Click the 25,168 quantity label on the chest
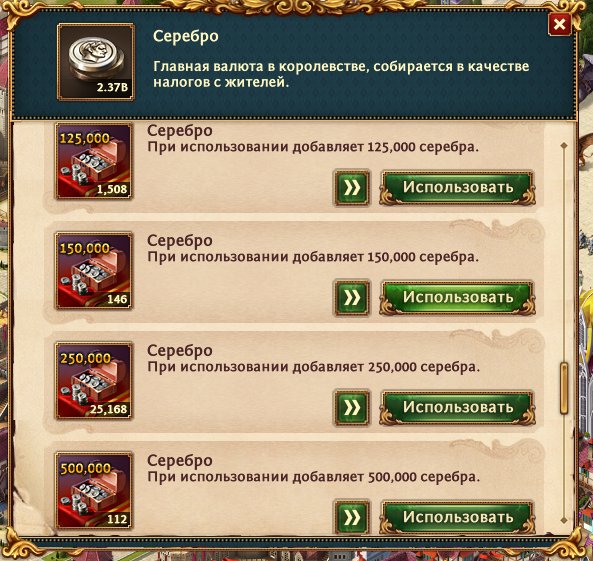This screenshot has height=561, width=593. click(x=109, y=409)
